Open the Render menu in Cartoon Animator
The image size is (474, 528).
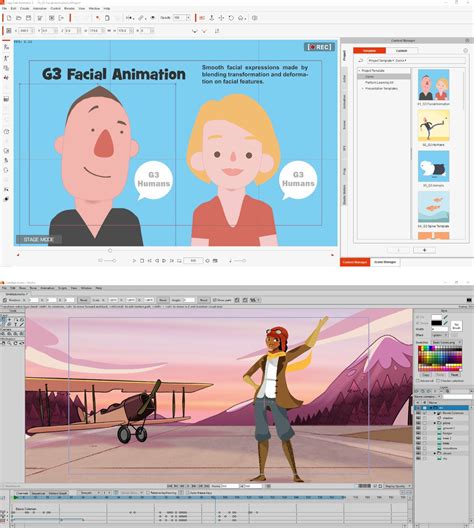pyautogui.click(x=69, y=8)
